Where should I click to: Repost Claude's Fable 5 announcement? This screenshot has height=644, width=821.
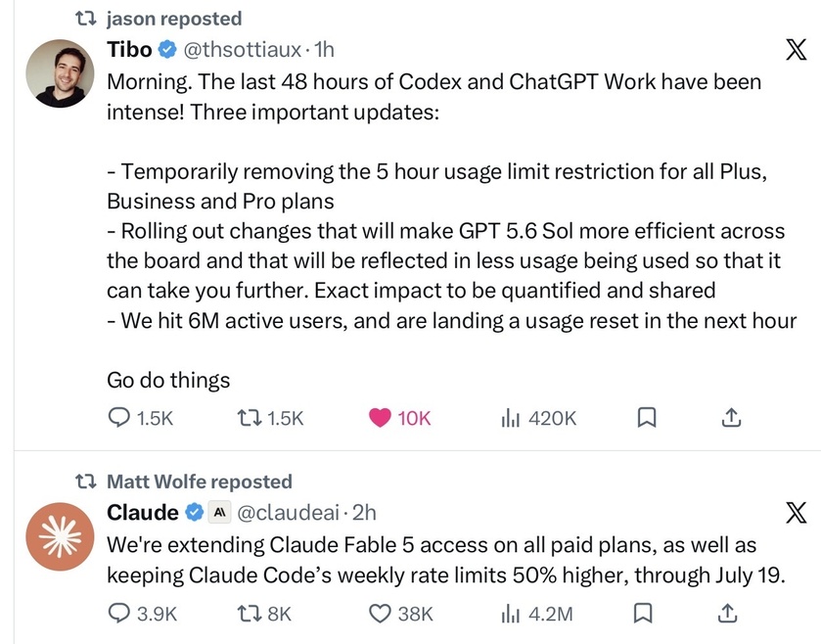point(264,613)
